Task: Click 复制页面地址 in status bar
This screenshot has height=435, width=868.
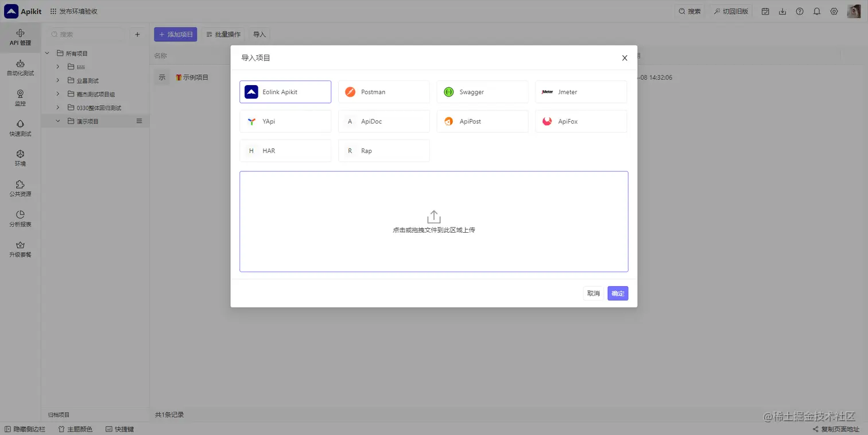Action: [836, 429]
